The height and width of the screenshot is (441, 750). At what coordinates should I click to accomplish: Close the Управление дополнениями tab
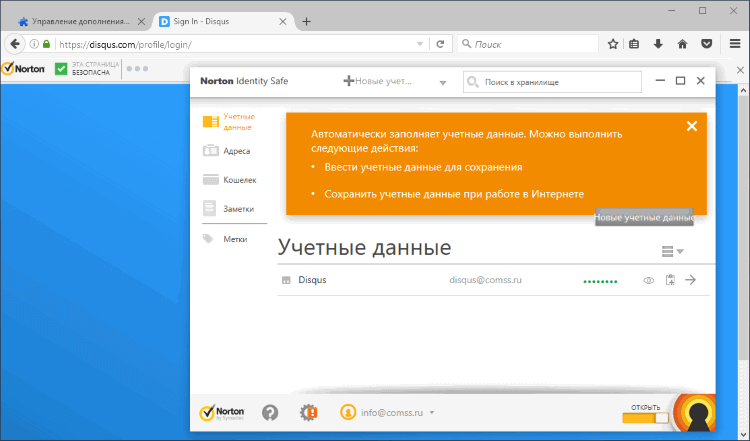[x=141, y=22]
